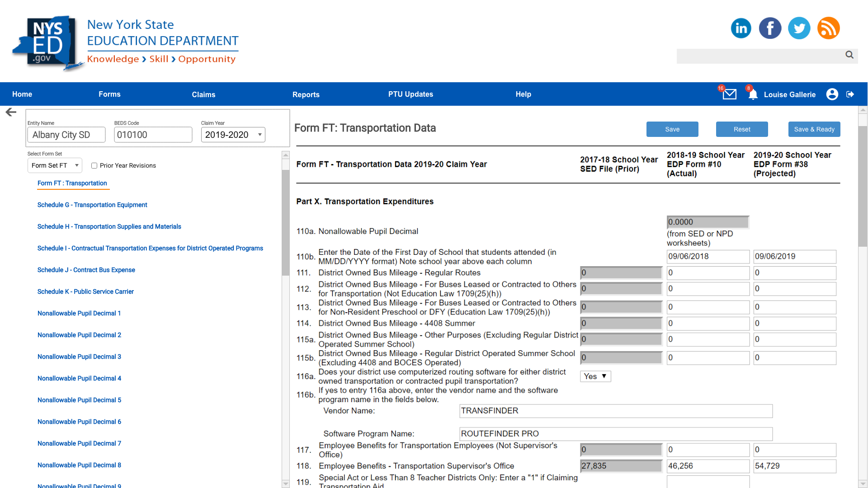Screen dimensions: 868x488
Task: Click the Vendor Name input field
Action: [616, 411]
